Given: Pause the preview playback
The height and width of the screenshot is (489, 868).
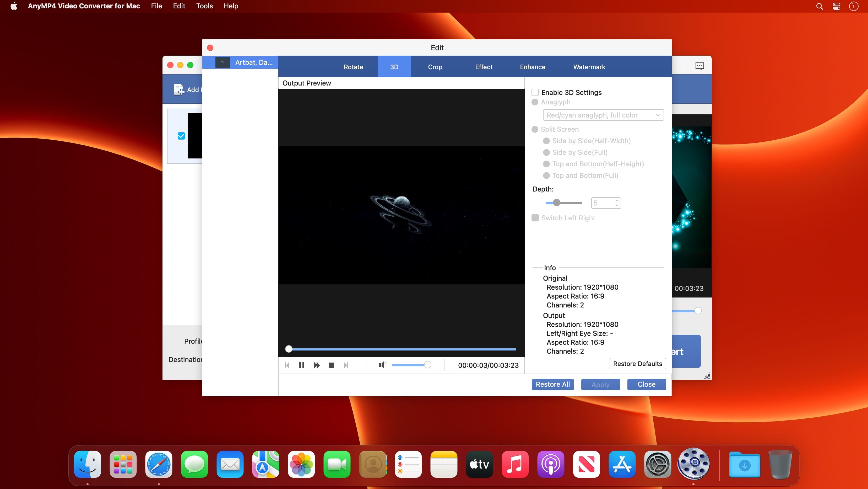Looking at the screenshot, I should [x=302, y=365].
